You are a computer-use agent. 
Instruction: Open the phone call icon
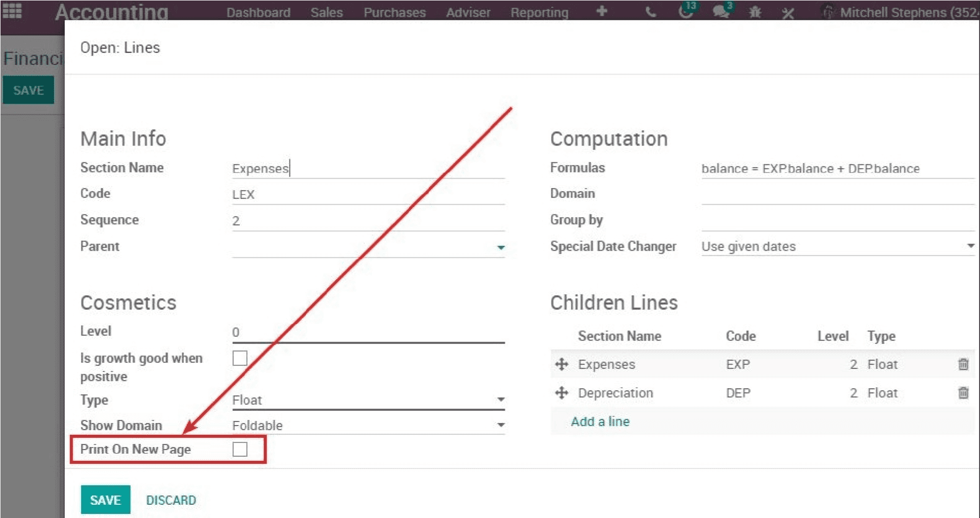click(x=650, y=12)
